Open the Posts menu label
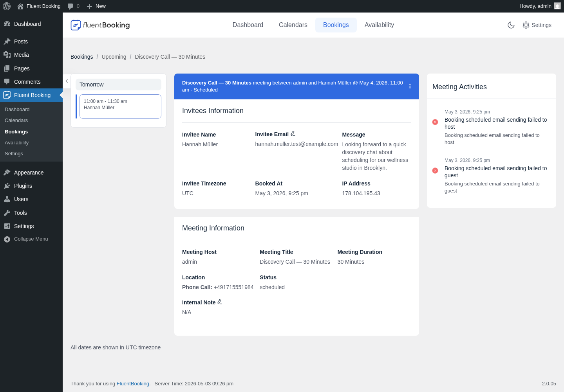This screenshot has width=564, height=392. coord(21,41)
